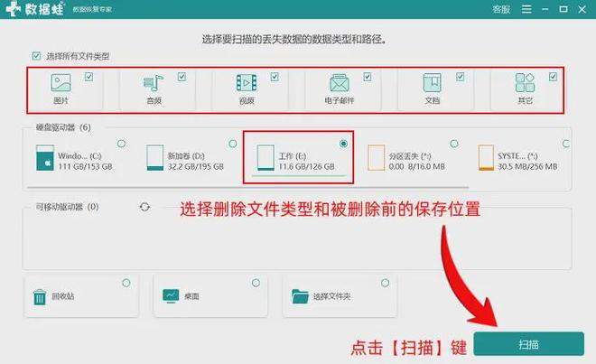Image resolution: width=596 pixels, height=364 pixels.
Task: Open the hamburger menu in title bar
Action: pos(526,9)
